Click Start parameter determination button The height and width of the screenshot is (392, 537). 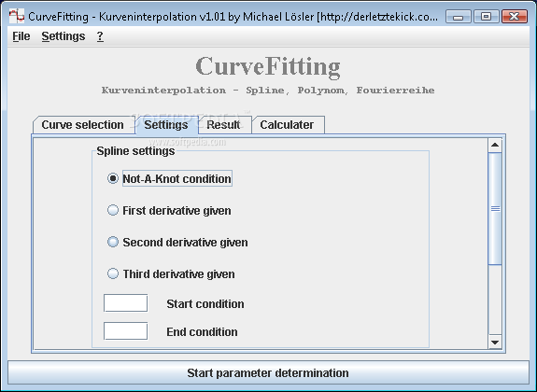pyautogui.click(x=268, y=372)
